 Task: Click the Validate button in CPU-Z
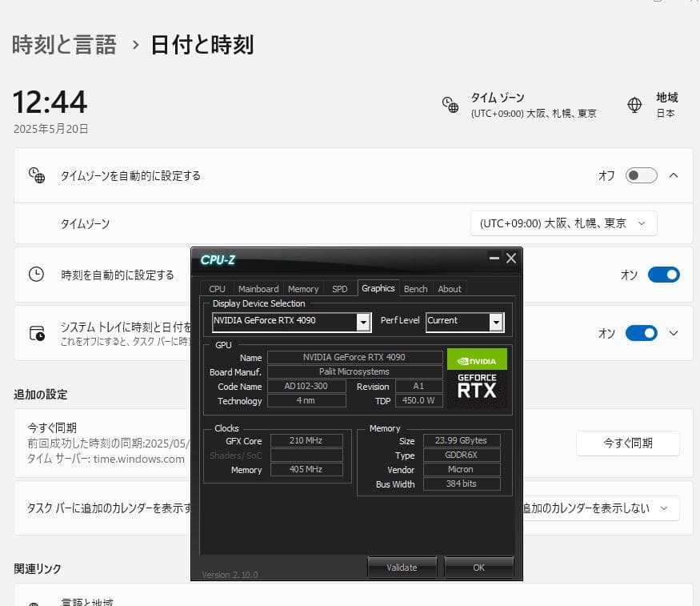[402, 567]
